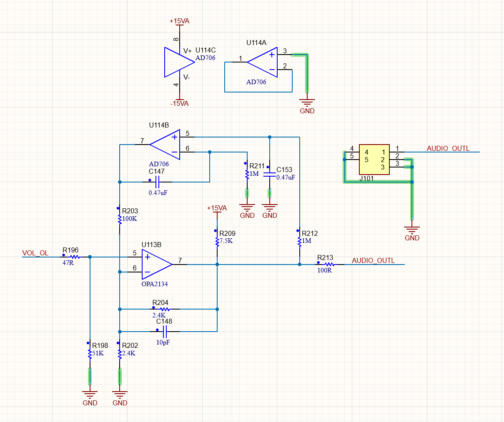This screenshot has width=504, height=422.
Task: Select capacitor C148 symbol
Action: 165,332
